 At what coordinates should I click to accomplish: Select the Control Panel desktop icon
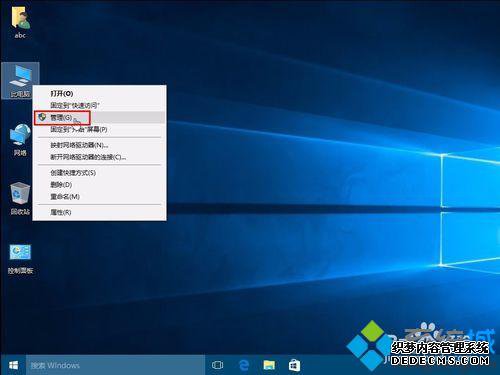20,259
